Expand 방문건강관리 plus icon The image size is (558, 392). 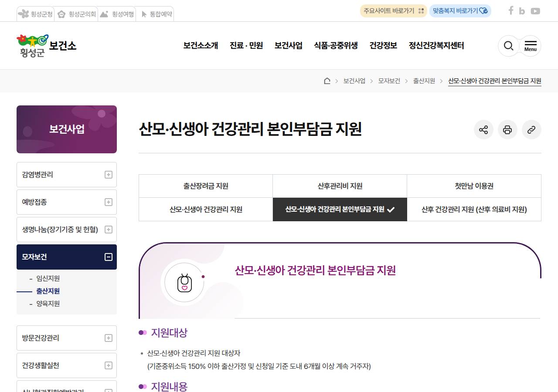coord(109,338)
